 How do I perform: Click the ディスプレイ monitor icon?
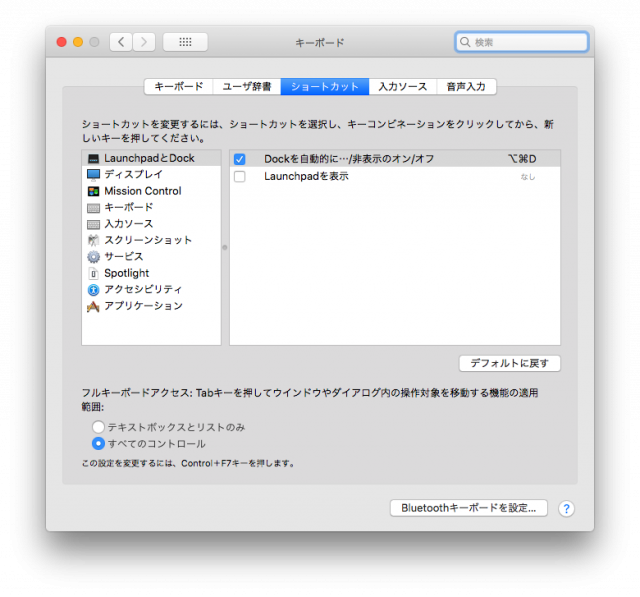[x=93, y=175]
